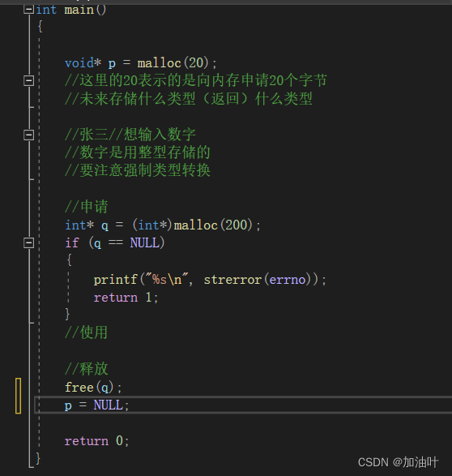452x476 pixels.
Task: Click the 'errno' identifier in printf line
Action: [x=288, y=280]
